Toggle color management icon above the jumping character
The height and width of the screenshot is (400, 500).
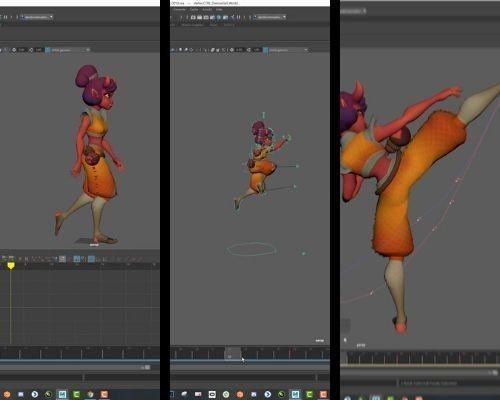pyautogui.click(x=266, y=50)
